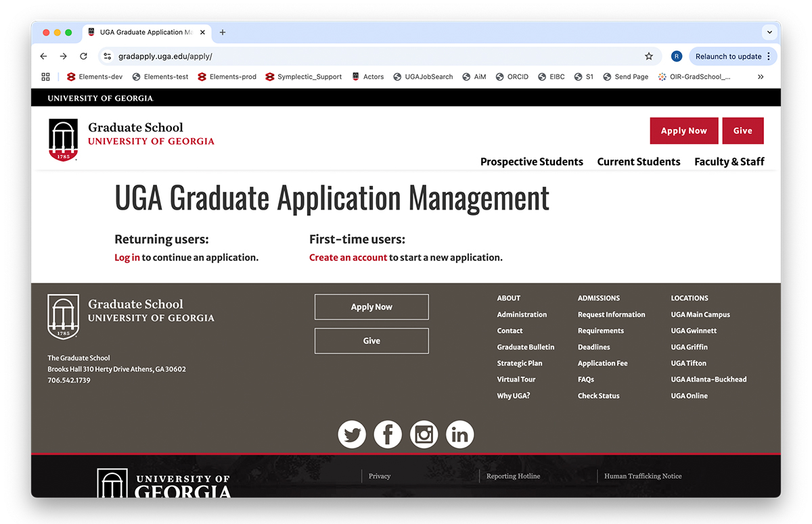
Task: Click the outlined Give footer button
Action: pyautogui.click(x=371, y=341)
